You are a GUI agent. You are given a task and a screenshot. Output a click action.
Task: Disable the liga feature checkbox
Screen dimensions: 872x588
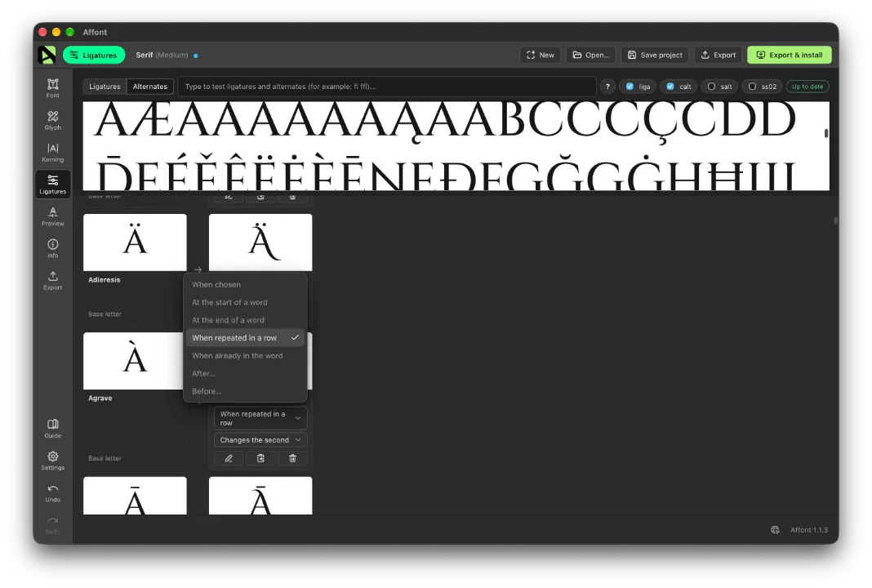click(x=630, y=87)
